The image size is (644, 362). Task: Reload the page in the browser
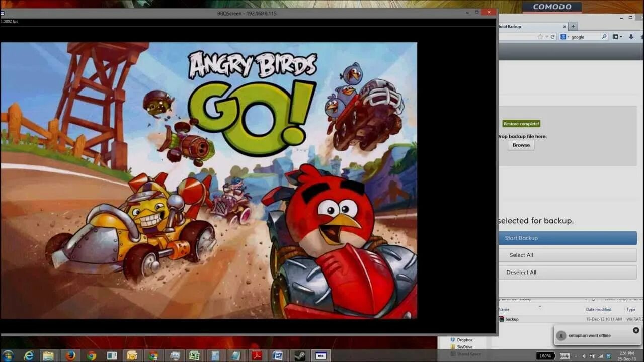pos(552,37)
